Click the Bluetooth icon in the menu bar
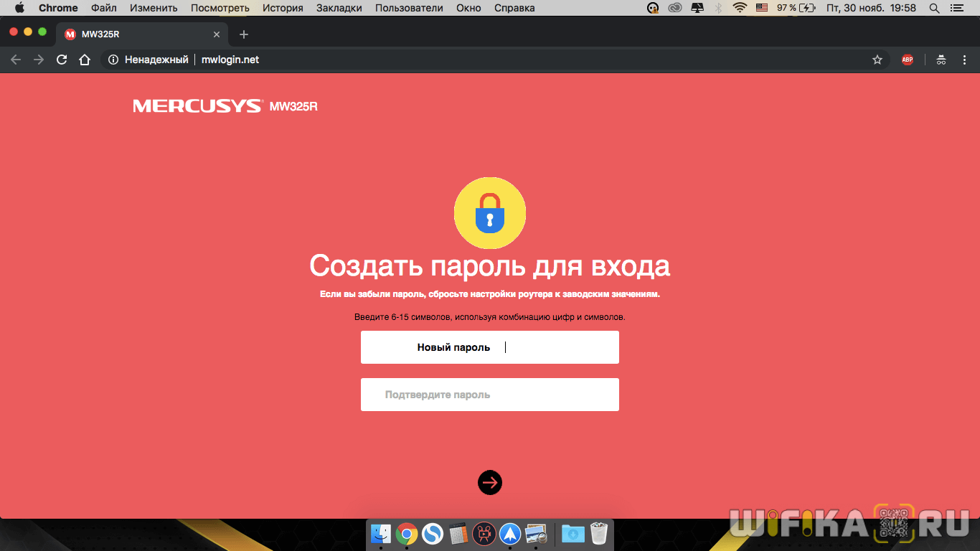This screenshot has width=980, height=551. pos(718,9)
